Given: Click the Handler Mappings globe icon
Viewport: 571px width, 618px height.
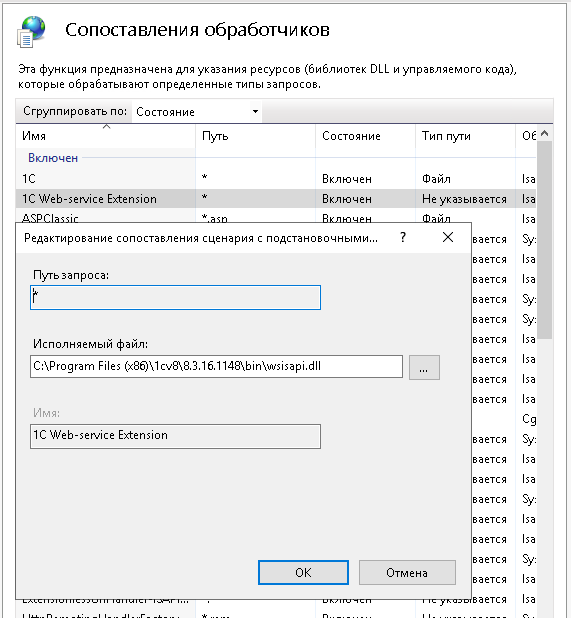Looking at the screenshot, I should tap(31, 32).
